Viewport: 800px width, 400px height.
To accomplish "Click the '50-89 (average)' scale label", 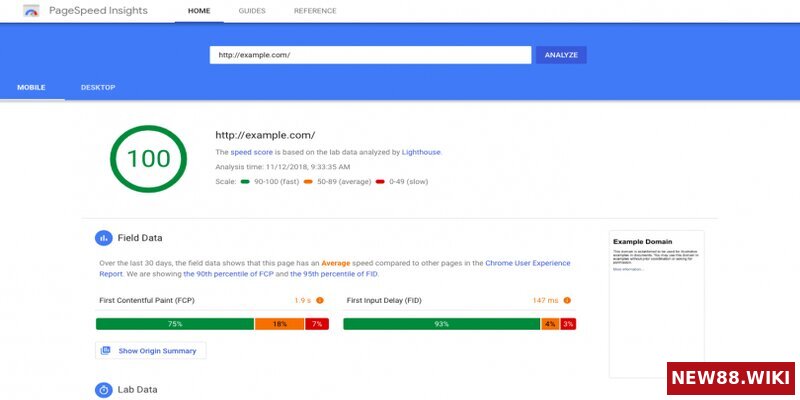I will (343, 182).
